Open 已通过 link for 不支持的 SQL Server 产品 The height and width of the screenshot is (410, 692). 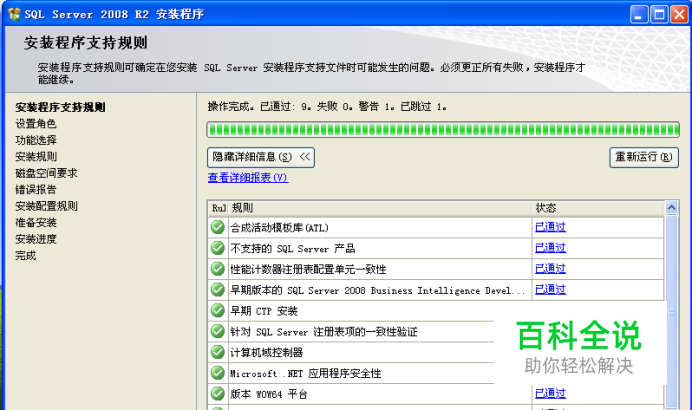[550, 248]
